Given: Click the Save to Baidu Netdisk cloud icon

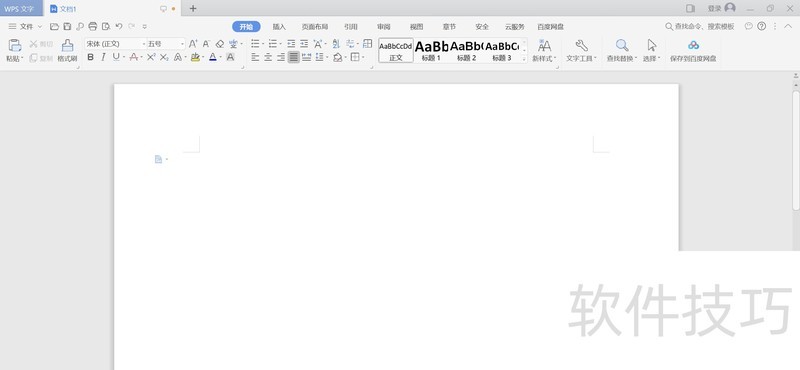Looking at the screenshot, I should (x=693, y=45).
